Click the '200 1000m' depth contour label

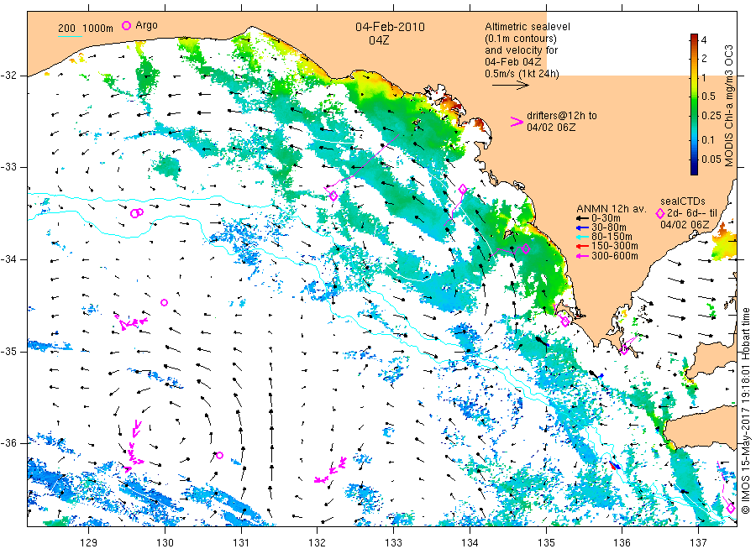[86, 28]
